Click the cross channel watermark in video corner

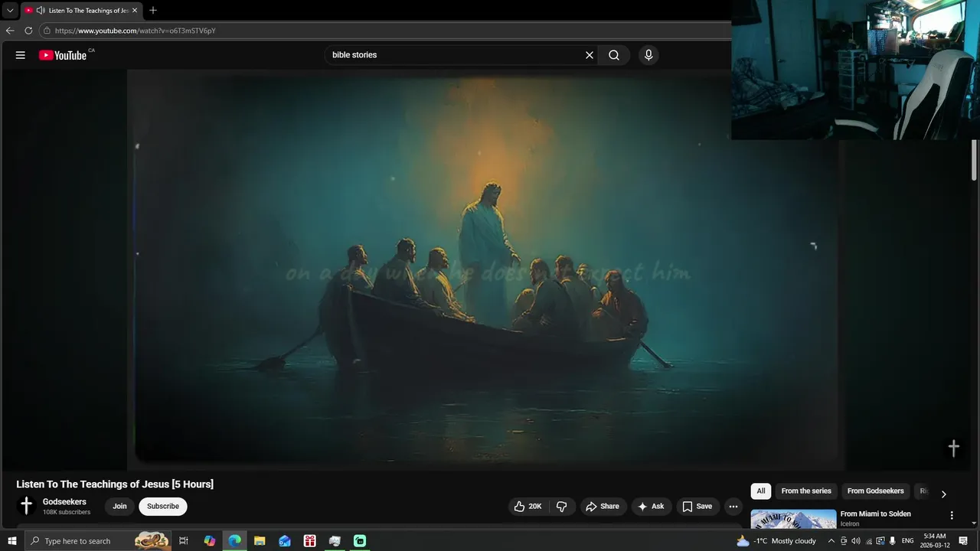click(954, 448)
